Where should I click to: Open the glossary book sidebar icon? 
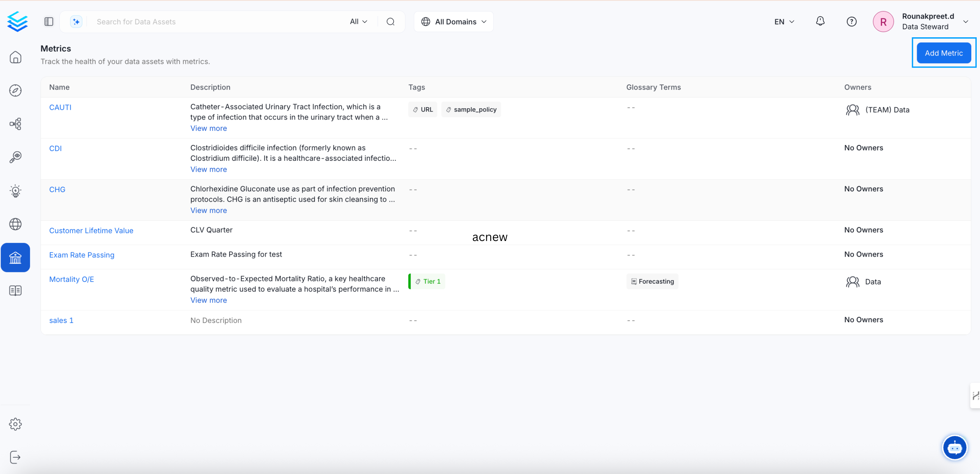(15, 291)
